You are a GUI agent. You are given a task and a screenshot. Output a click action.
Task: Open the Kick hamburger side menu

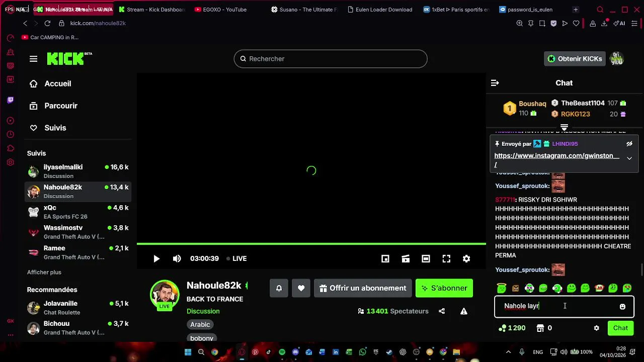click(x=33, y=59)
